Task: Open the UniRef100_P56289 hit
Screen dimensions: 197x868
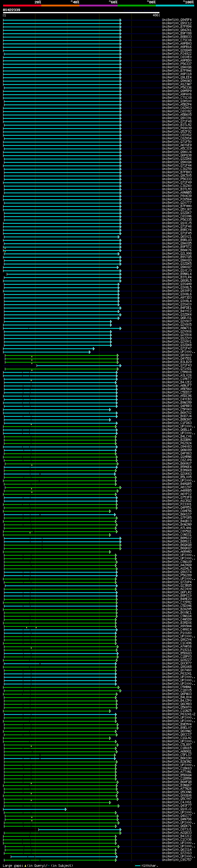Action: 177,575
